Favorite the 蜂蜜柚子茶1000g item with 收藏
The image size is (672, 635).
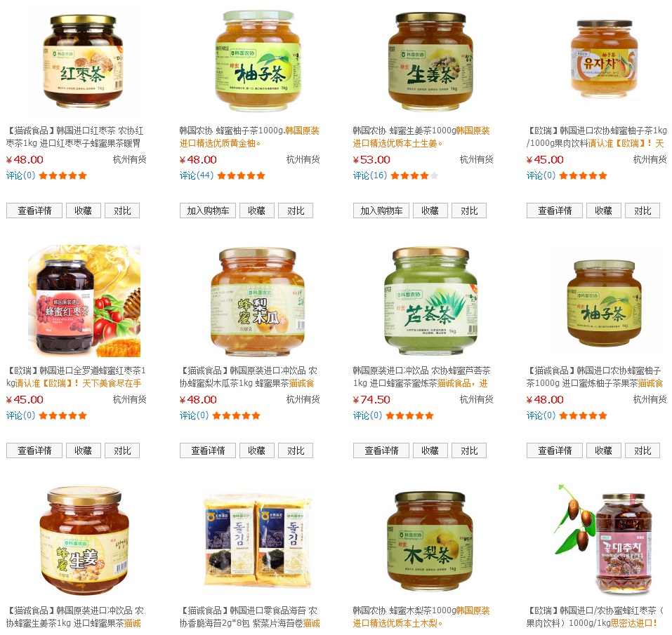pyautogui.click(x=257, y=210)
